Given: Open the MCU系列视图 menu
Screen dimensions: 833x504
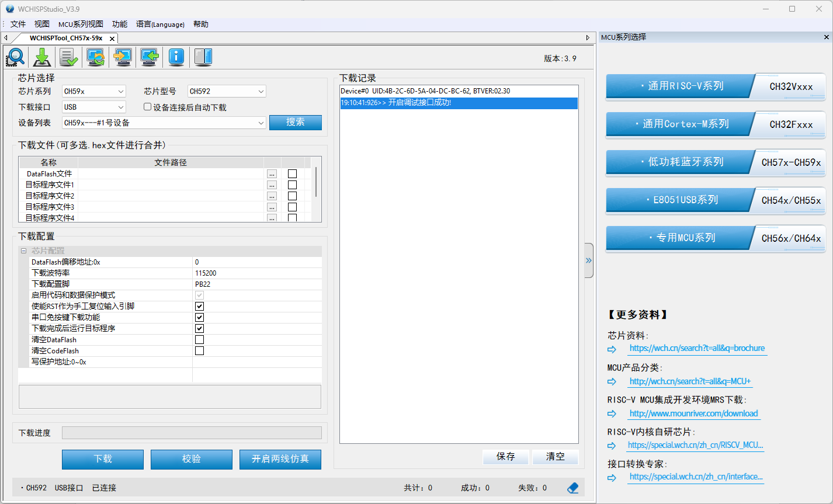Looking at the screenshot, I should coord(81,24).
